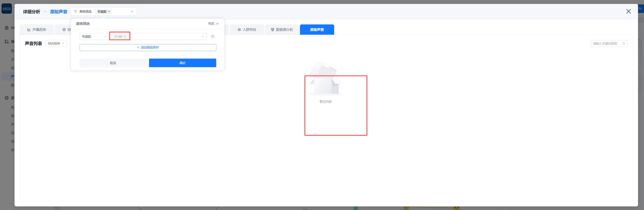Delete the 收藏数 filter condition row
The height and width of the screenshot is (210, 644).
point(212,37)
